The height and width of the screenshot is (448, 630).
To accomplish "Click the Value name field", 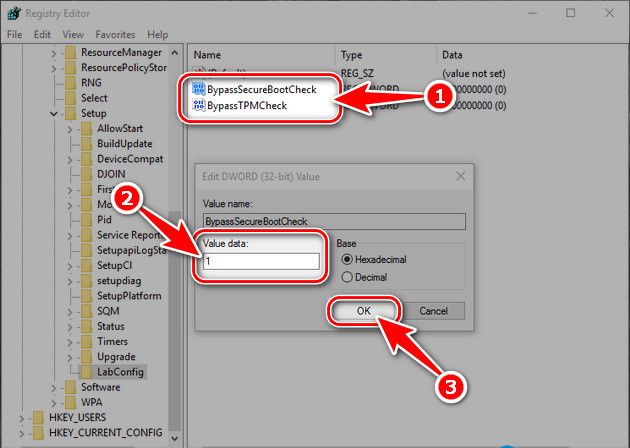I will pos(334,221).
